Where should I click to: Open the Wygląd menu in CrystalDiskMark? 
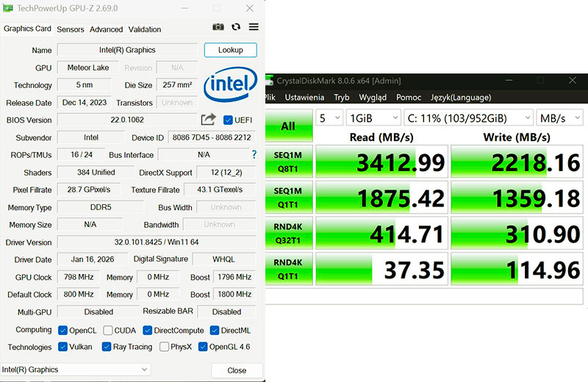(373, 98)
